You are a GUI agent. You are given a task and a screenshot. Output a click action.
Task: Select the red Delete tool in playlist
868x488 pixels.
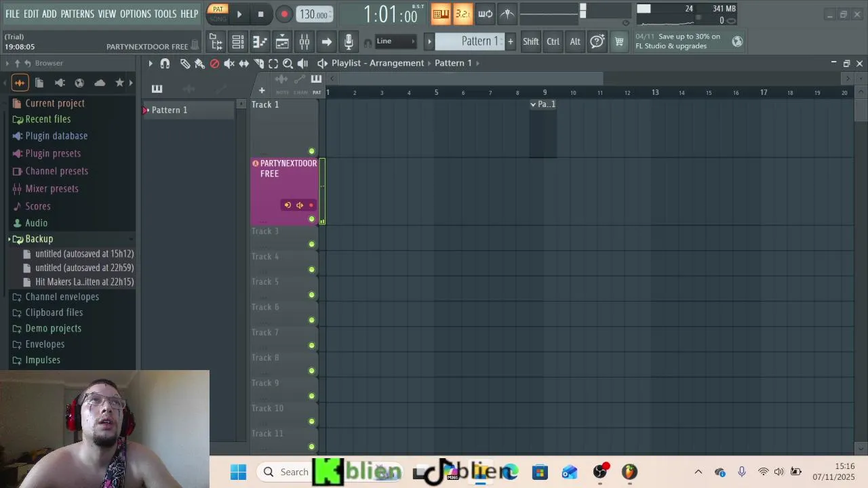[214, 63]
